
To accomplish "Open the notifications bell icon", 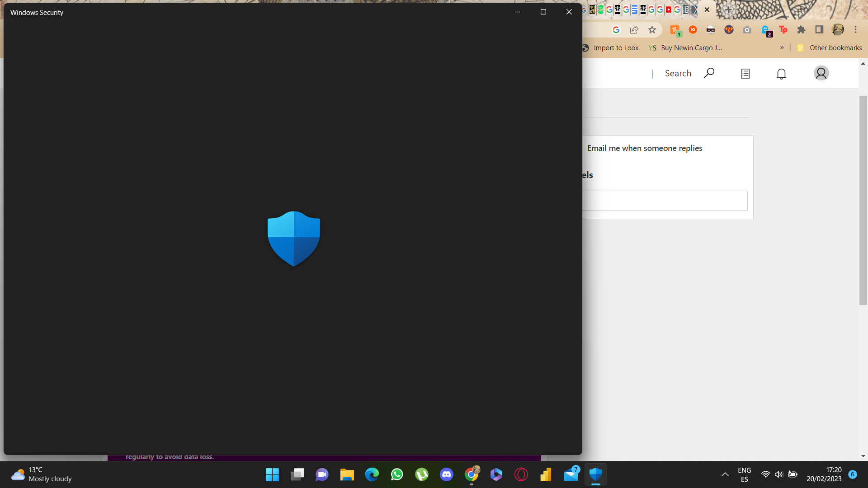I will pos(781,74).
